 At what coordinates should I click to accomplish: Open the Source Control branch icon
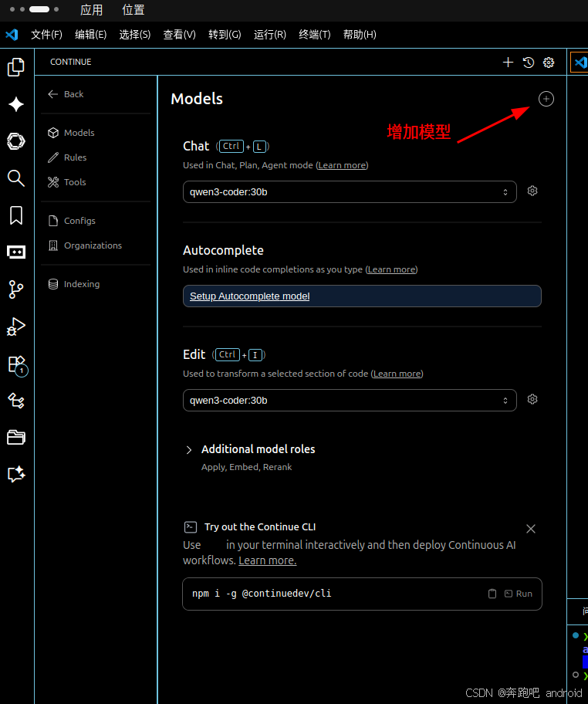click(x=16, y=289)
